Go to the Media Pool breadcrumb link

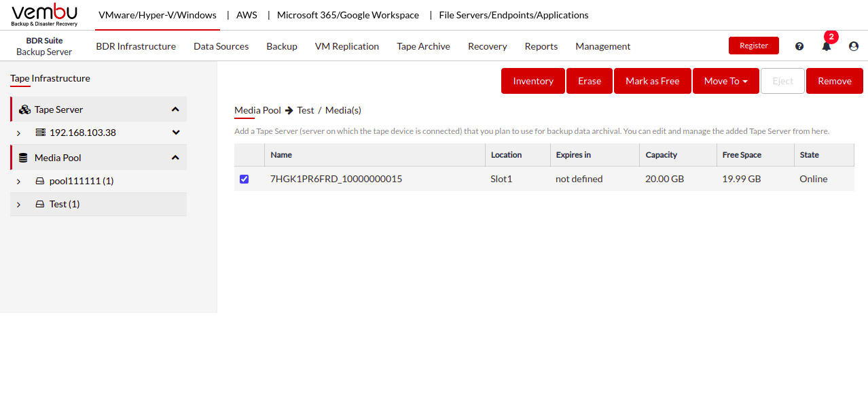[x=257, y=110]
